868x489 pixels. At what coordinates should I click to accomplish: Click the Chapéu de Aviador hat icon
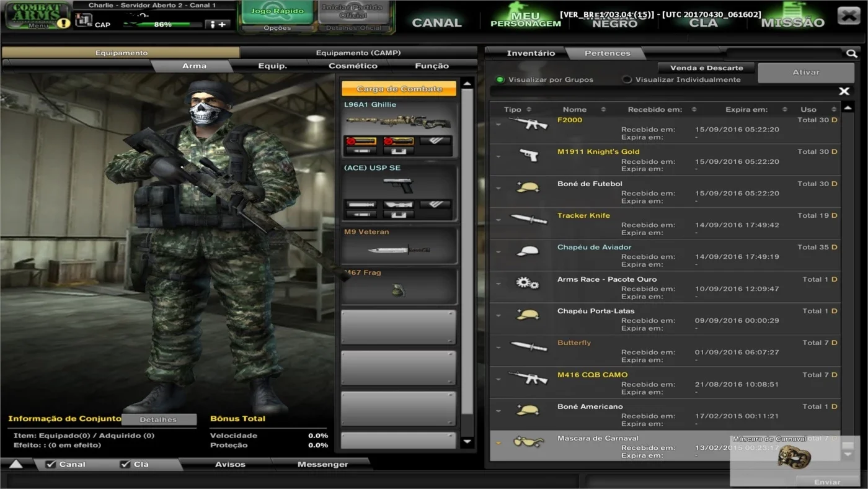528,251
